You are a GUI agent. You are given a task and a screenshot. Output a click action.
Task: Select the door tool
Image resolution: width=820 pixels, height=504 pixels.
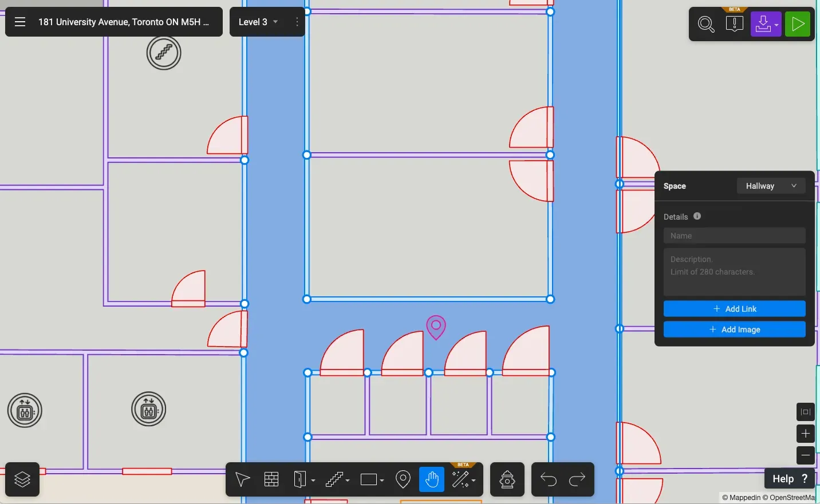301,479
